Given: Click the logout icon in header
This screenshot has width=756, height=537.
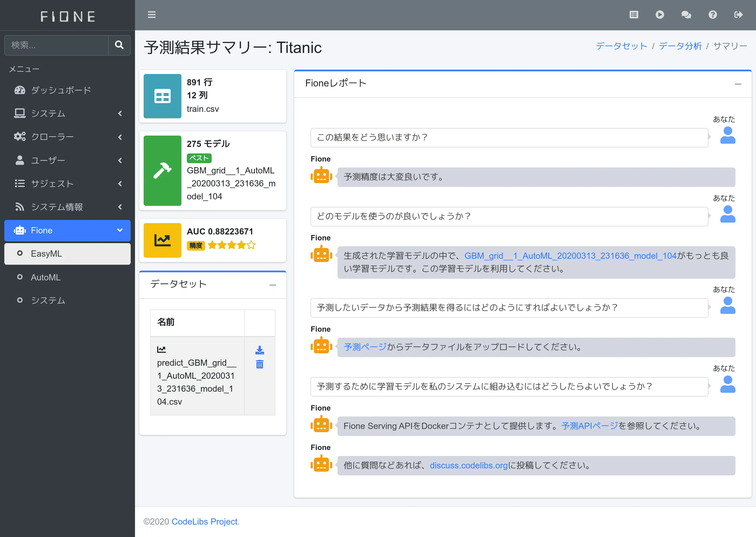Looking at the screenshot, I should [x=738, y=15].
